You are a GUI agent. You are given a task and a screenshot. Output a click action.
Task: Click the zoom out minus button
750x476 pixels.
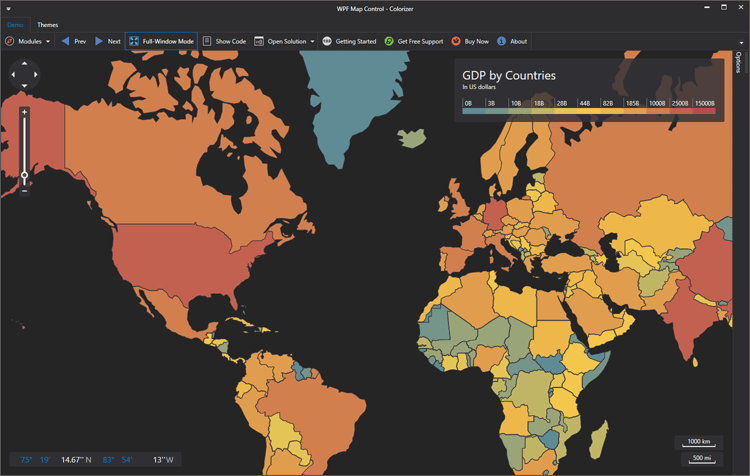coord(24,190)
